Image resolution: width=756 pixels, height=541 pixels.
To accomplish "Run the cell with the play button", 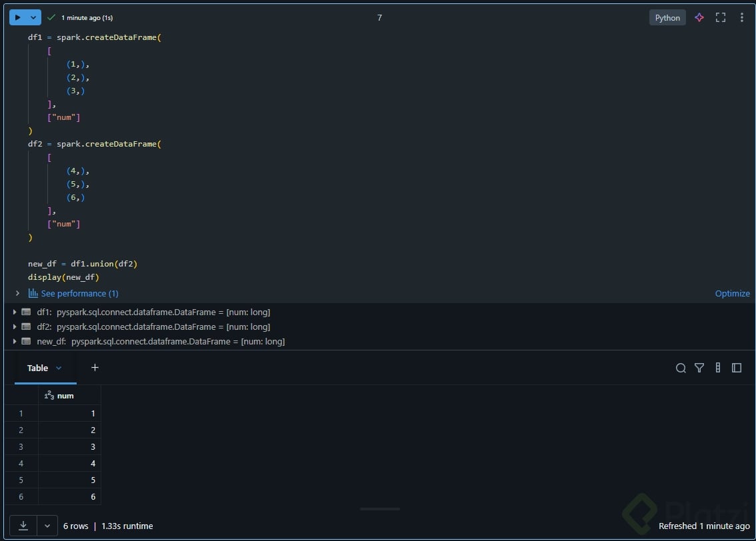I will click(x=18, y=18).
